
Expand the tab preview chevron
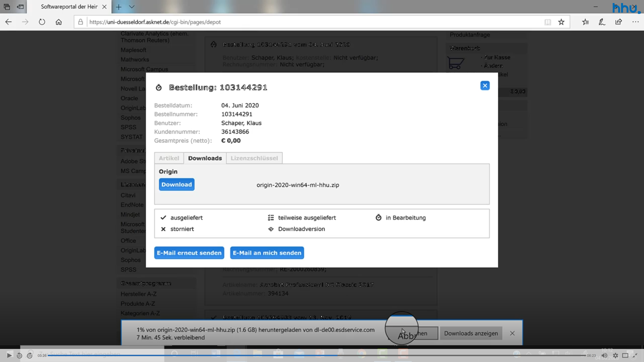[132, 7]
